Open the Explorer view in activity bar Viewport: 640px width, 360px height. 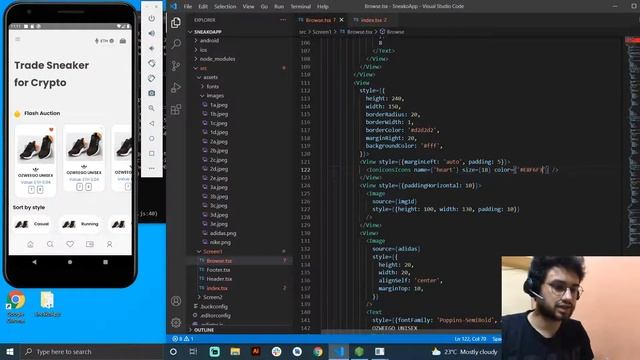coord(176,22)
